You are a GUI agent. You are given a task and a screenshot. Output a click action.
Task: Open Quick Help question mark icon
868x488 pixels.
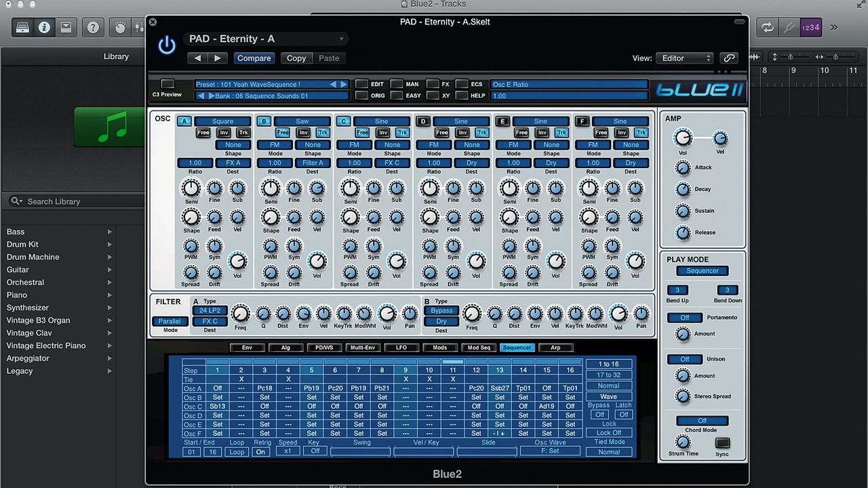[93, 27]
